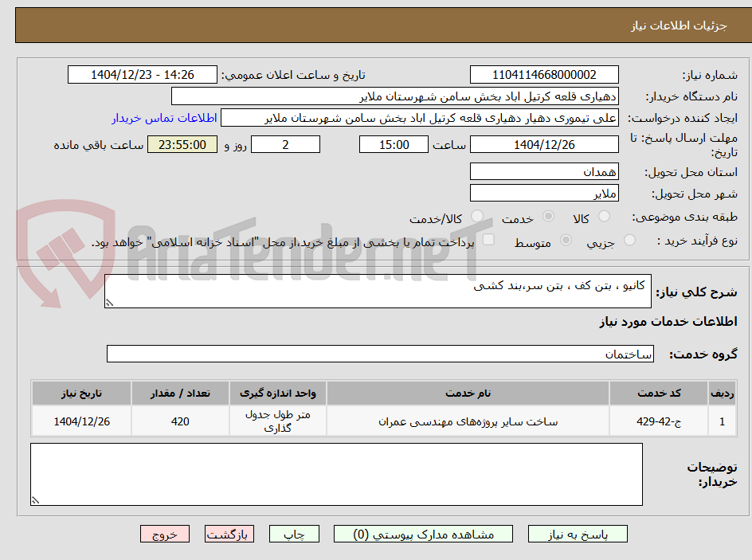Click the quantity cell 420
This screenshot has width=752, height=560.
coord(180,421)
